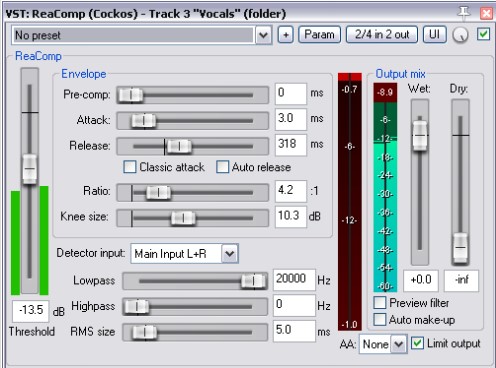Image resolution: width=496 pixels, height=368 pixels.
Task: Click the plus preset button
Action: tap(286, 35)
